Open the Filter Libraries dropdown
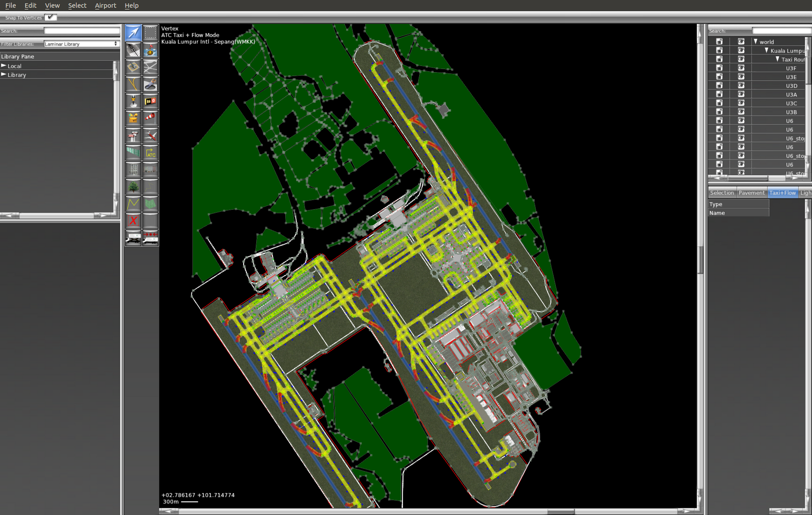 point(81,44)
